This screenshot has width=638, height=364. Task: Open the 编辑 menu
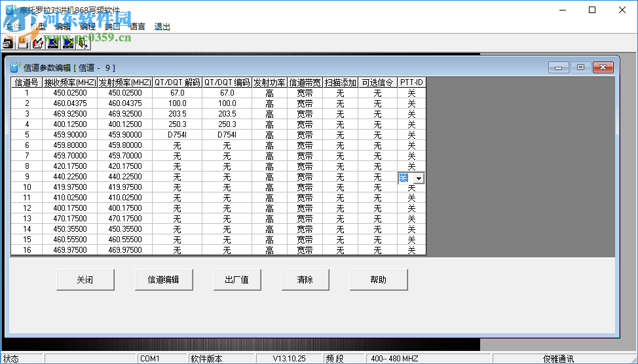pyautogui.click(x=63, y=27)
